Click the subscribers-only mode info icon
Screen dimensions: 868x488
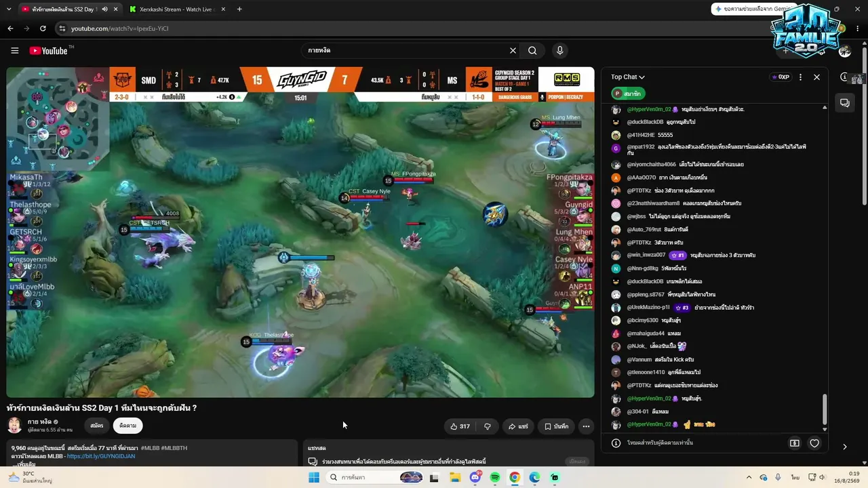616,443
